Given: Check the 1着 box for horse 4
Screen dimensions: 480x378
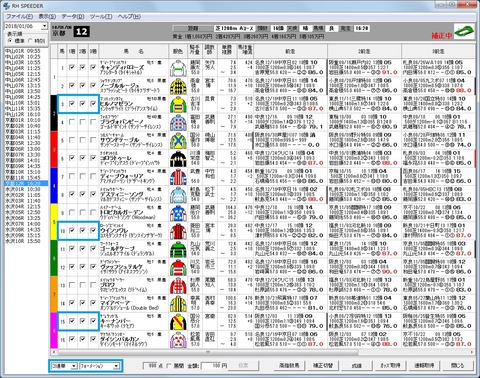Looking at the screenshot, I should pos(72,122).
